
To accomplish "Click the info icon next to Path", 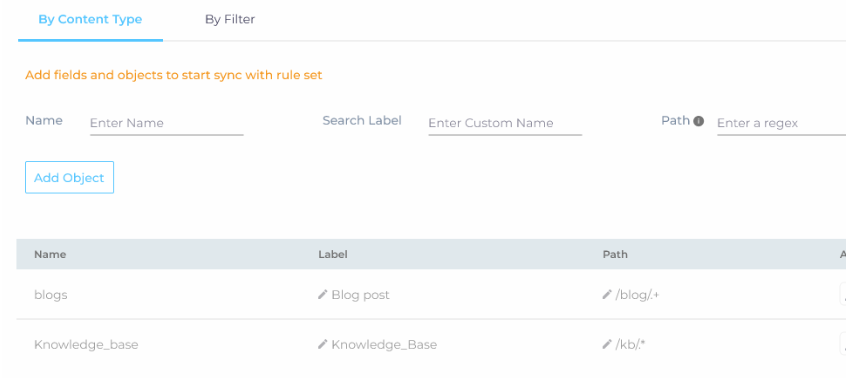I will pyautogui.click(x=699, y=121).
